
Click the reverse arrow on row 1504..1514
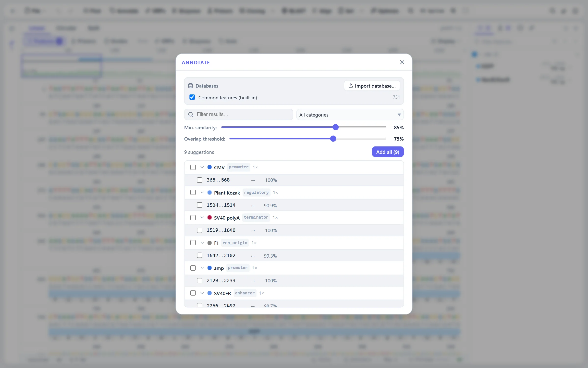click(253, 206)
